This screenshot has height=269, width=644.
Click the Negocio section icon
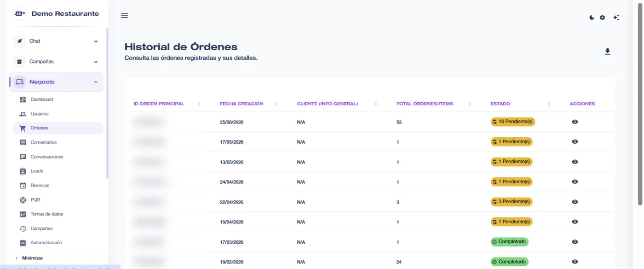coord(19,82)
